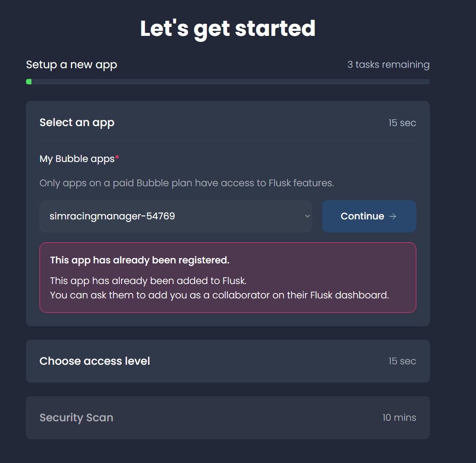Image resolution: width=476 pixels, height=463 pixels.
Task: Click the already registered warning box
Action: 228,277
